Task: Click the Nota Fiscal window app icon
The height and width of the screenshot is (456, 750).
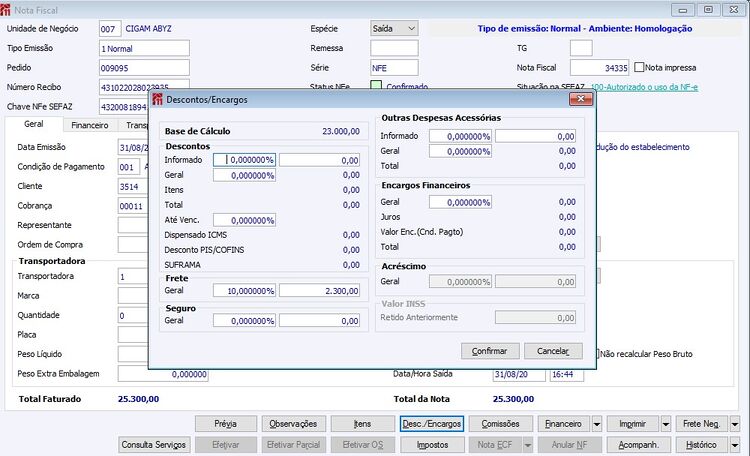Action: coord(5,10)
